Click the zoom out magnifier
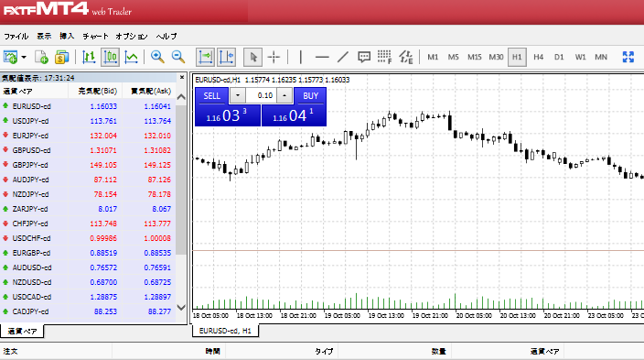The width and height of the screenshot is (644, 360). pos(178,57)
